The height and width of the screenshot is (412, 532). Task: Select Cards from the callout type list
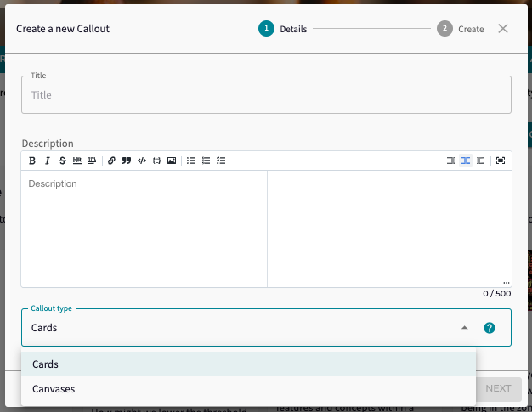coord(46,364)
